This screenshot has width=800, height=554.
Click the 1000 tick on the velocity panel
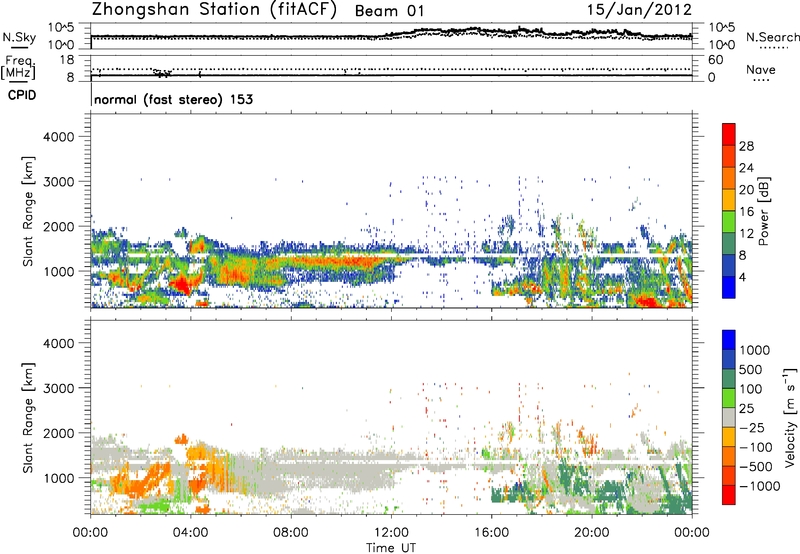(x=59, y=478)
